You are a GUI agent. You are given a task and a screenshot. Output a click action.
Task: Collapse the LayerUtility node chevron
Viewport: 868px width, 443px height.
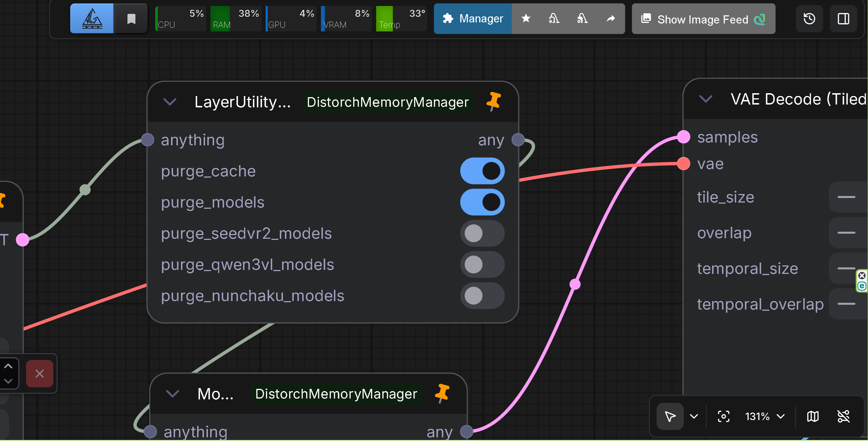tap(170, 101)
